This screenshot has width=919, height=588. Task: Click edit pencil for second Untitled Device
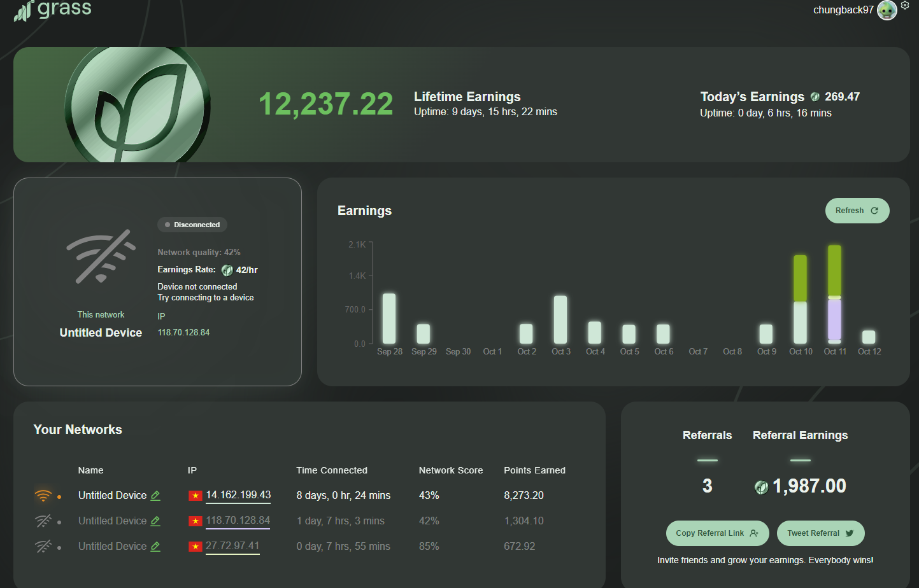pos(155,521)
